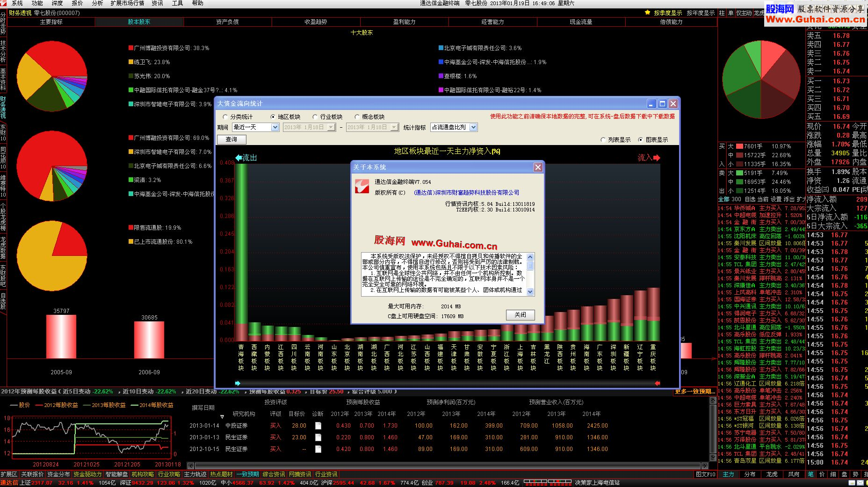Select the 行业板块 radio button

tap(315, 117)
